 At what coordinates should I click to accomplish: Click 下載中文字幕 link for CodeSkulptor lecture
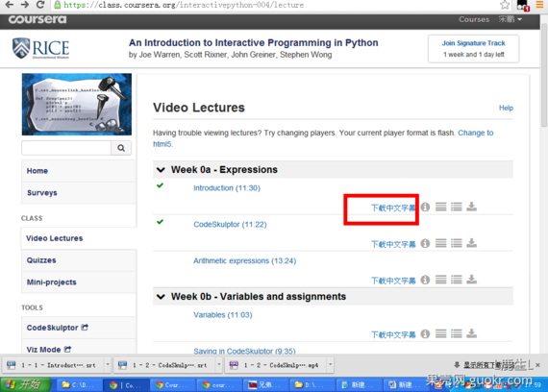(393, 244)
